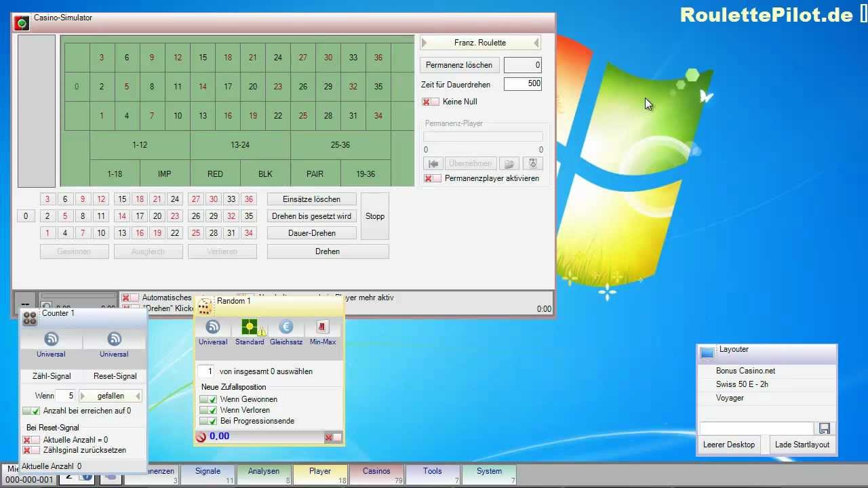This screenshot has height=488, width=868.
Task: Click the Casino-Simulator title bar icon
Action: 22,23
